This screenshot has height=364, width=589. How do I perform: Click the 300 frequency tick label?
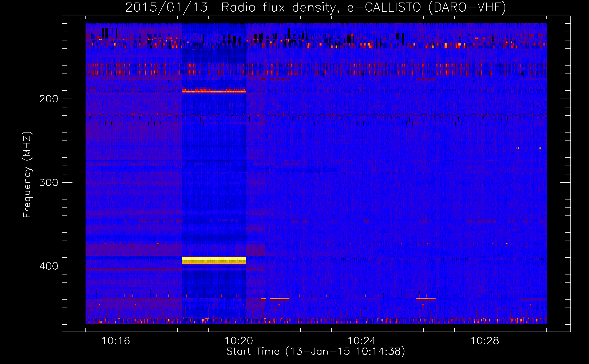[49, 182]
